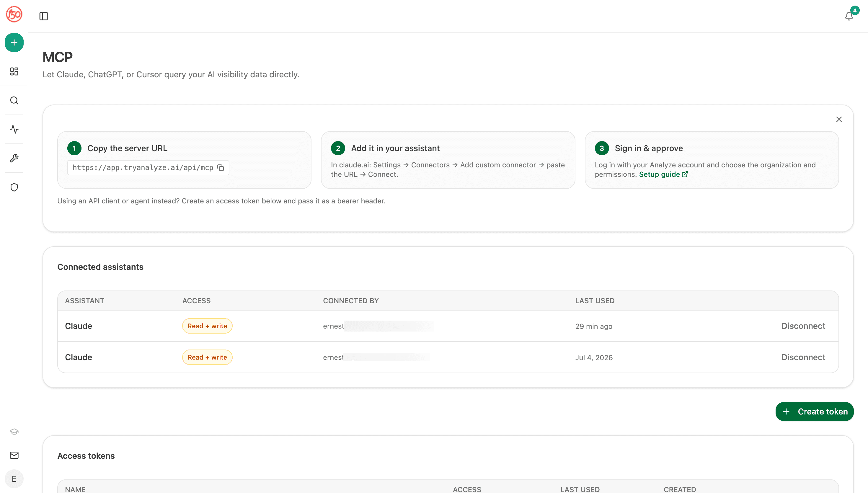The height and width of the screenshot is (493, 868).
Task: Click the red 150 logo icon
Action: pos(14,14)
